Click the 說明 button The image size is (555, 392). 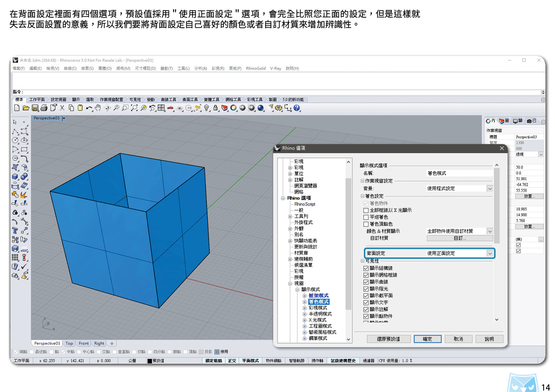click(x=489, y=339)
